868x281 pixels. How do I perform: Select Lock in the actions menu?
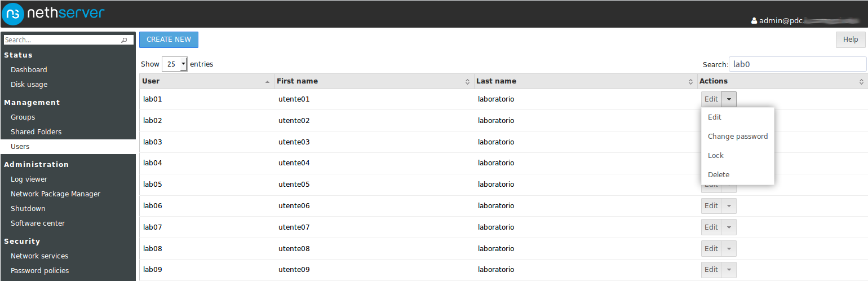pyautogui.click(x=716, y=156)
